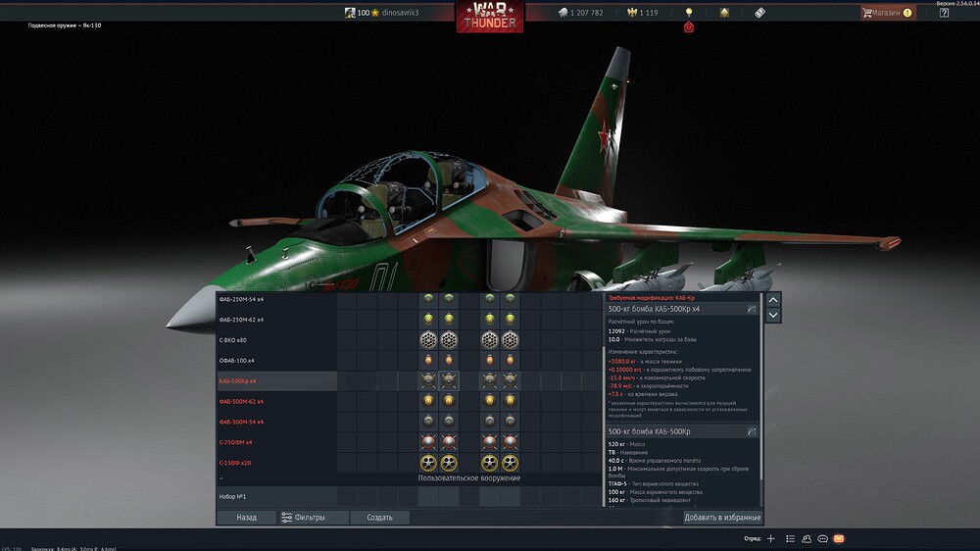Screen dimensions: 980x551
Task: Click Добавить в избранные button
Action: pyautogui.click(x=722, y=518)
